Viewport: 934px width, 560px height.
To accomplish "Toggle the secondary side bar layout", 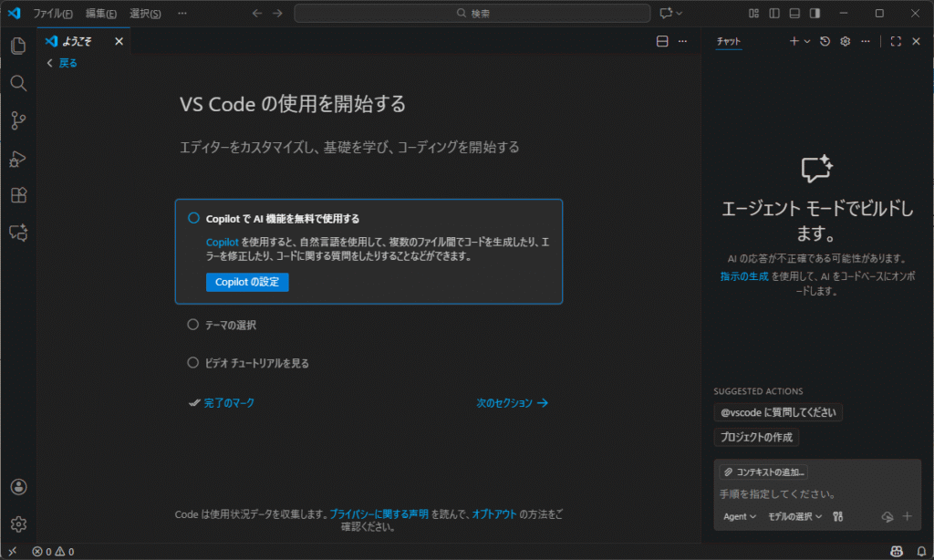I will click(x=815, y=14).
